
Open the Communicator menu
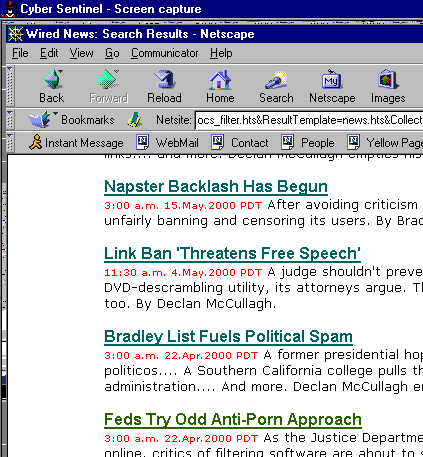(164, 53)
